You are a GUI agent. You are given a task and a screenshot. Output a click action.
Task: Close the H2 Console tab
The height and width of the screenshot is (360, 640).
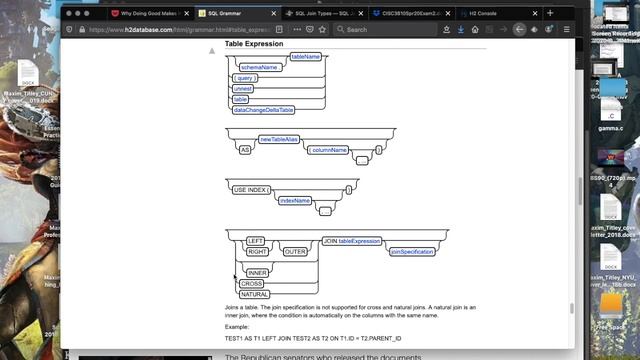point(535,13)
